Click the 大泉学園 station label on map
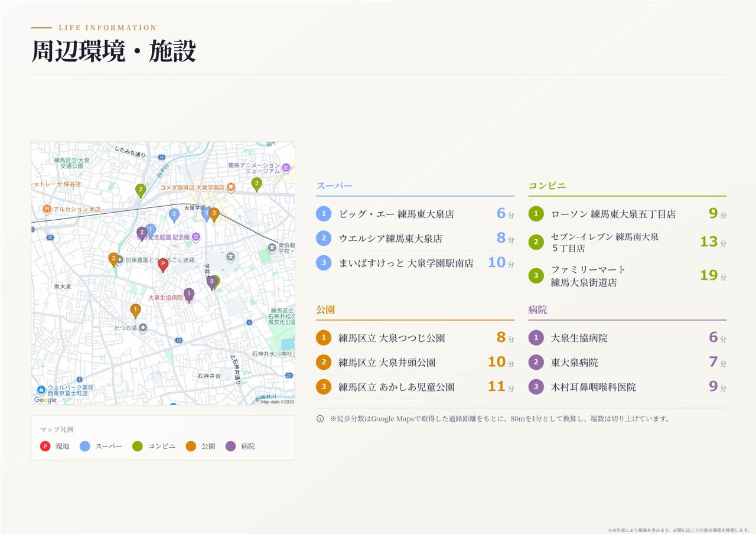Viewport: 756px width, 534px height. coord(194,208)
